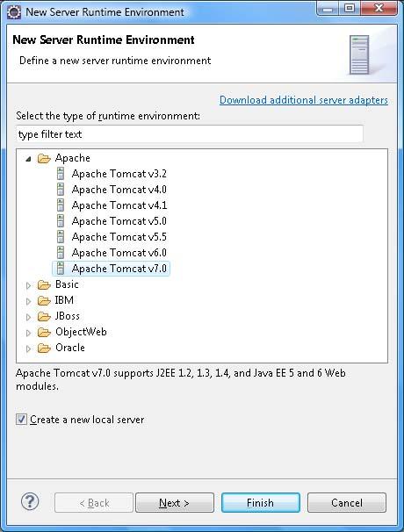Open help via question mark icon
Viewport: 404px width, 532px height.
click(30, 501)
